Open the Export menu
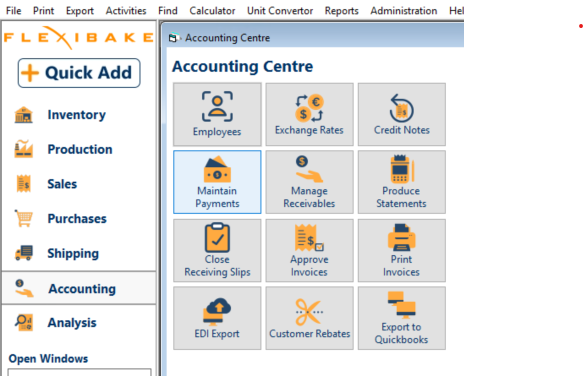584x376 pixels. pyautogui.click(x=79, y=11)
